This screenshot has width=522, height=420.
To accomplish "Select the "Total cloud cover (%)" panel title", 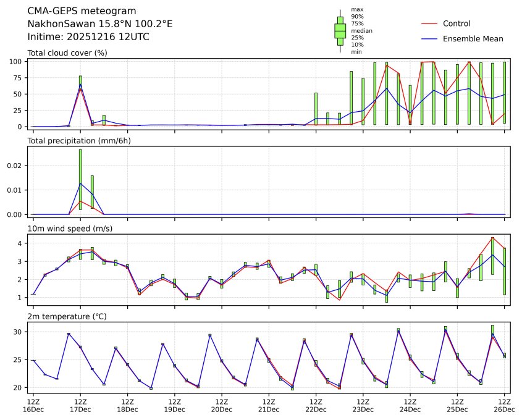I will pyautogui.click(x=67, y=53).
